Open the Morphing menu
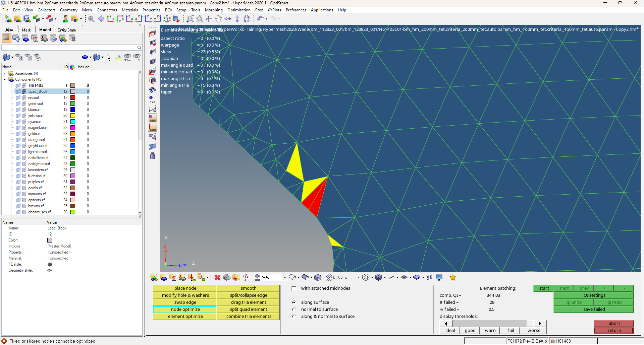Screen dimensions: 644x345 [213, 10]
